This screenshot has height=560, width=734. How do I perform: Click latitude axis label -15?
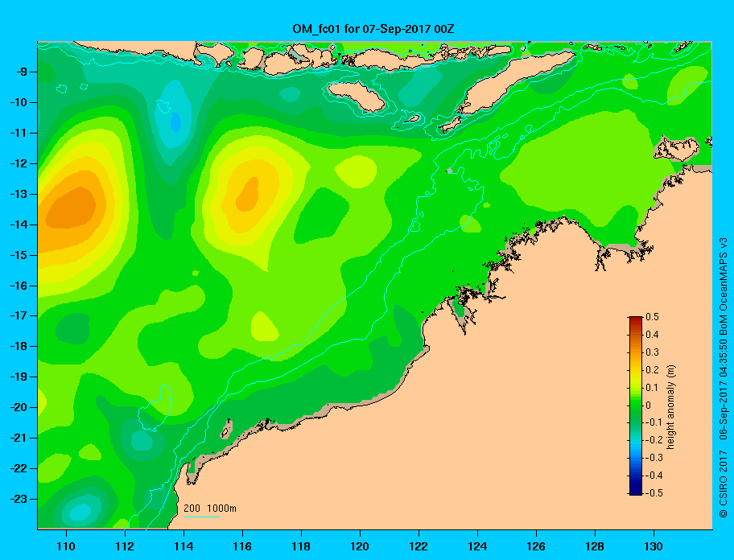(x=18, y=255)
